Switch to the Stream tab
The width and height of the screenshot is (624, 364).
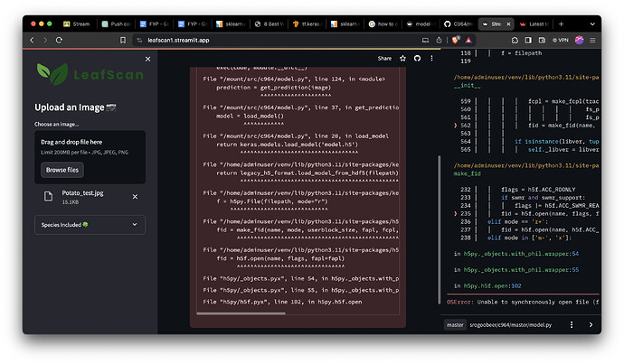coord(77,24)
